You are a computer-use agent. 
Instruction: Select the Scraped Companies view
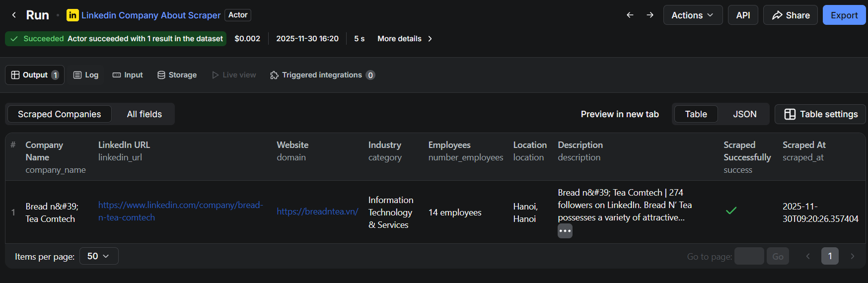pyautogui.click(x=60, y=114)
